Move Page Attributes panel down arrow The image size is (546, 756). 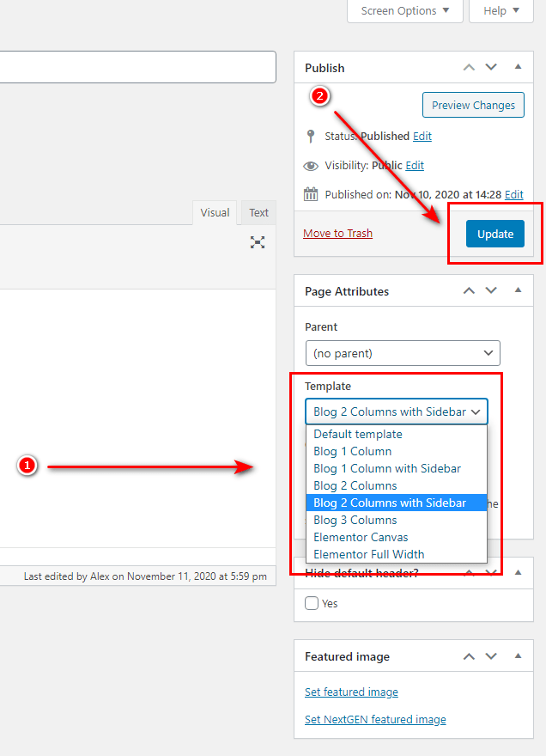coord(491,291)
